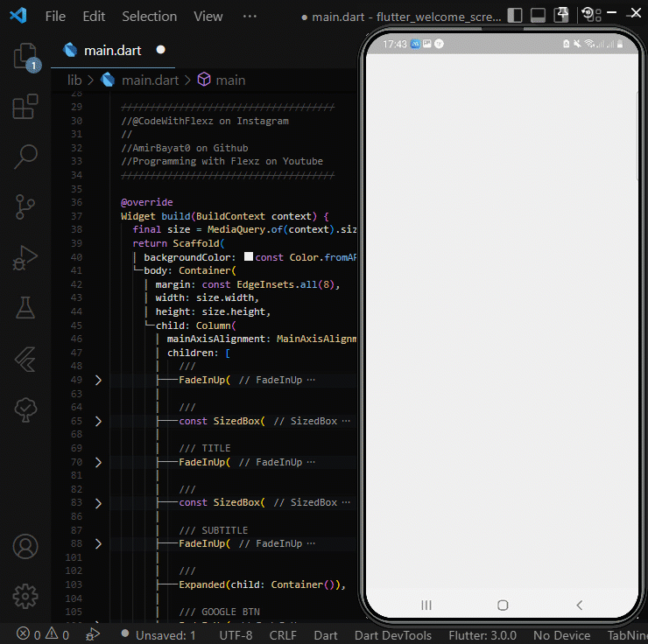Unfold the ellipsis after line 65 SizedBox

click(x=346, y=421)
